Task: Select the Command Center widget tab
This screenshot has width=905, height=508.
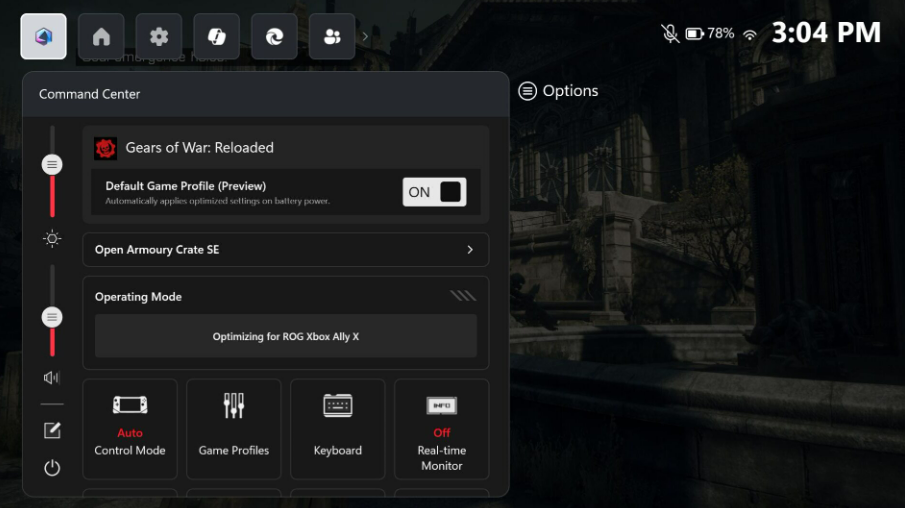Action: (44, 37)
